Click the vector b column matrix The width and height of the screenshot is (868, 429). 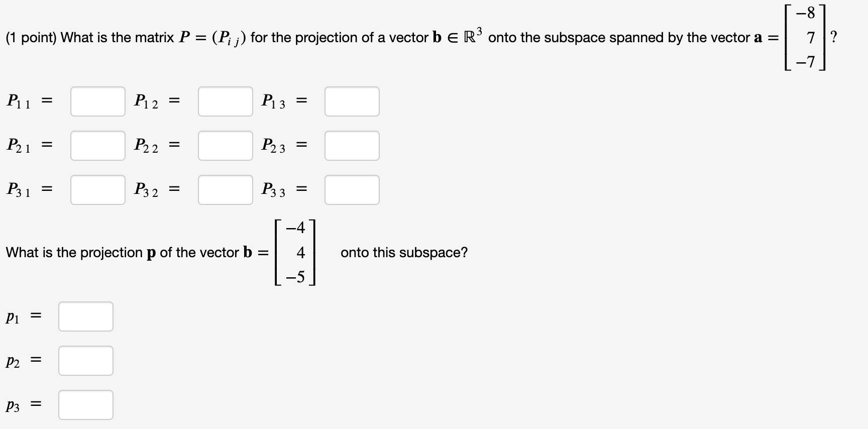295,252
